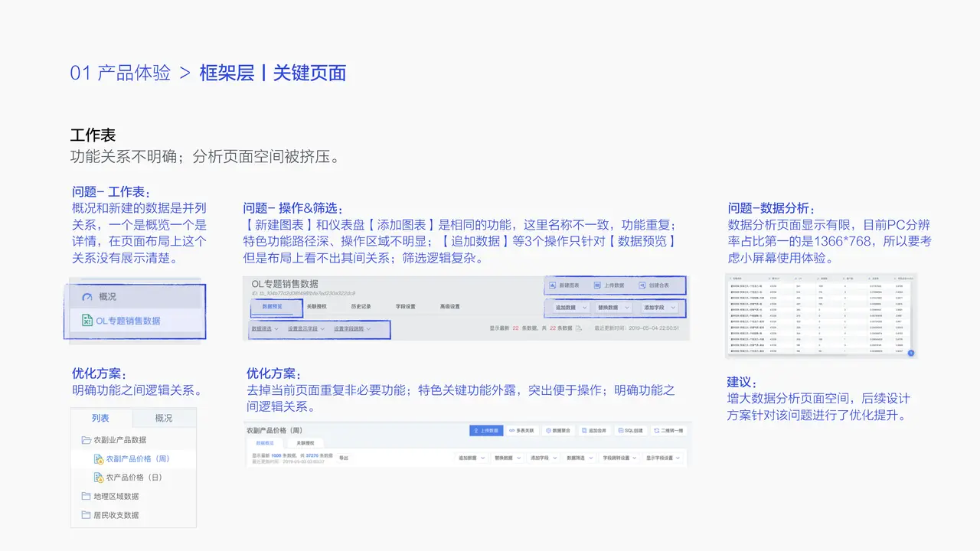The image size is (980, 551).
Task: Click the 农副产品价格（周） file icon
Action: click(98, 458)
